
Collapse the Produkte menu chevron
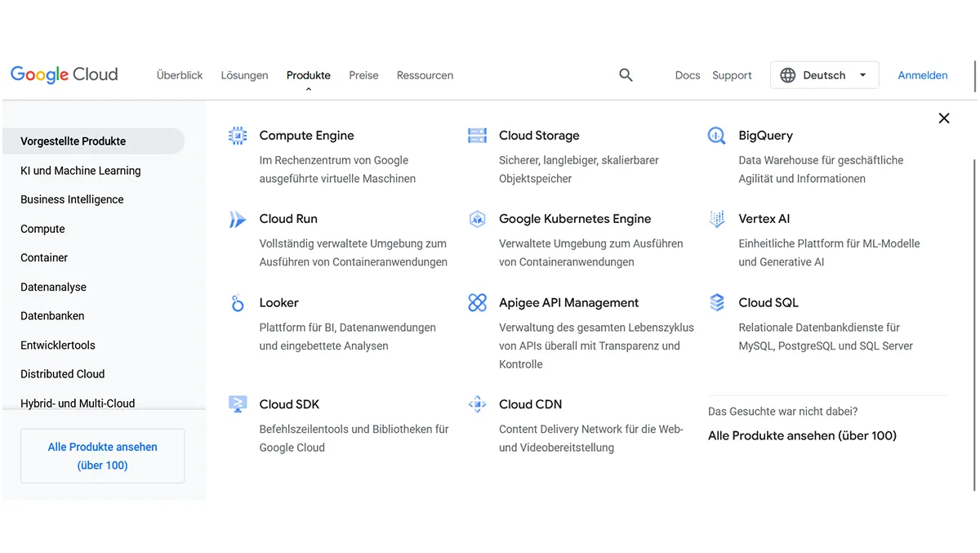coord(309,89)
